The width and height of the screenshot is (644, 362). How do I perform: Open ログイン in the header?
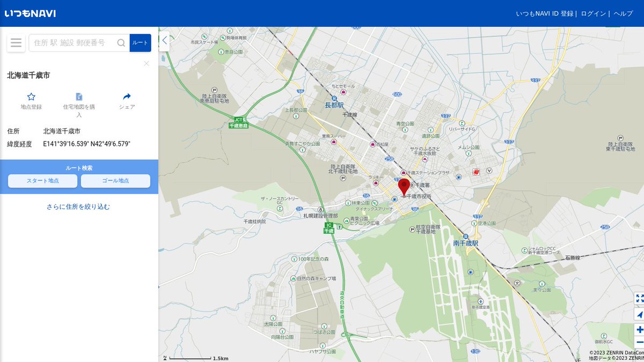(594, 13)
